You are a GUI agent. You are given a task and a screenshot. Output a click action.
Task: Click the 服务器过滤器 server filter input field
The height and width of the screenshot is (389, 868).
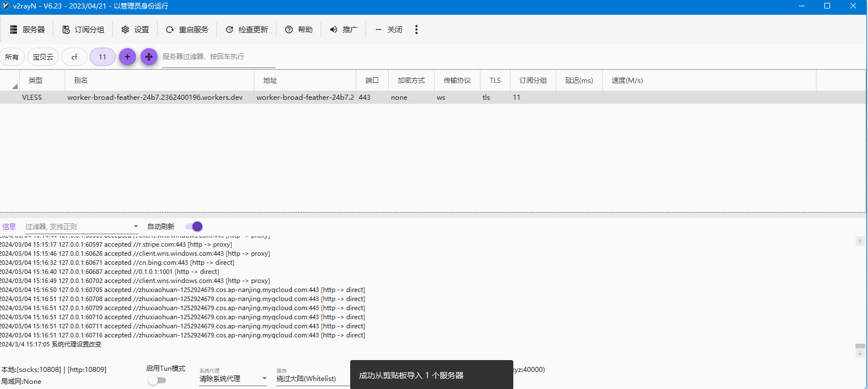pyautogui.click(x=218, y=57)
